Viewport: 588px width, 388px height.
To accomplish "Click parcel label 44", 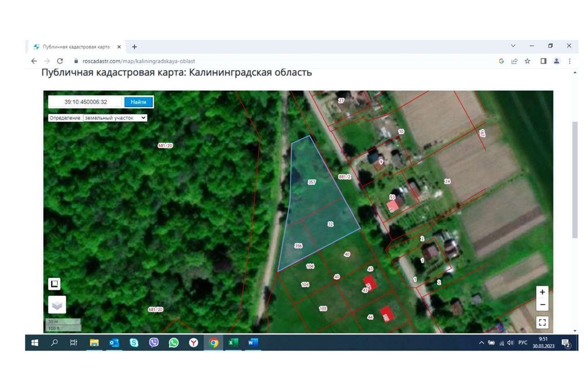I will tap(370, 317).
